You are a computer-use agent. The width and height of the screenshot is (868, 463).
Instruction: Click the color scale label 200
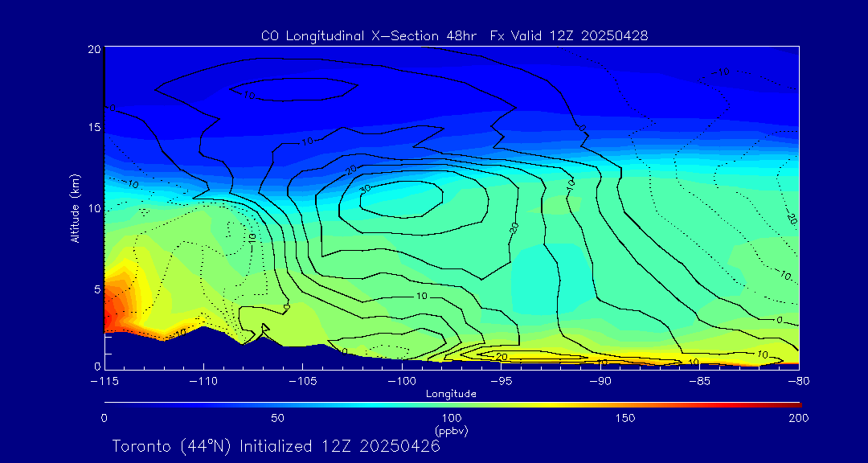coord(800,418)
